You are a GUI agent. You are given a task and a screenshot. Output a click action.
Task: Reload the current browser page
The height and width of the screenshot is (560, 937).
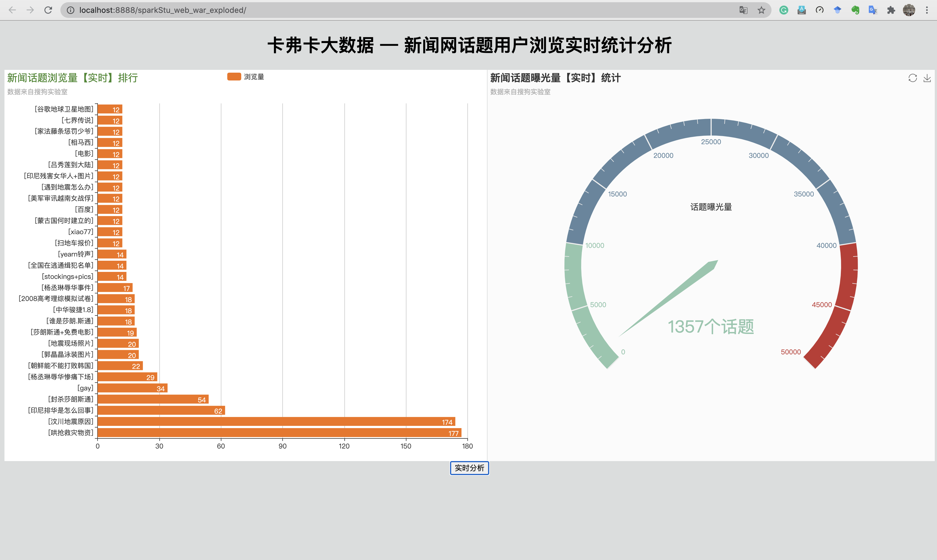[48, 10]
